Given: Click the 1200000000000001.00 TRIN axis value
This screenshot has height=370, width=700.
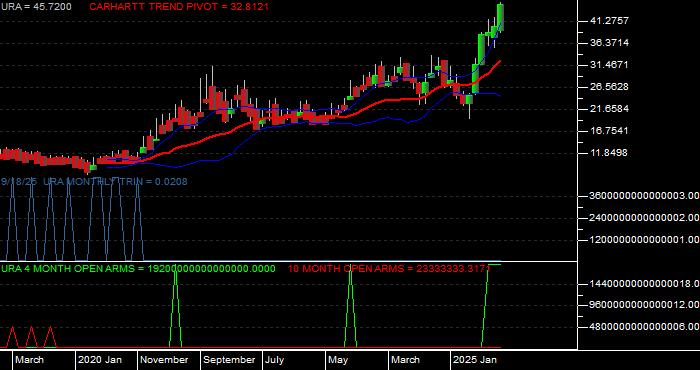Looking at the screenshot, I should tap(644, 240).
